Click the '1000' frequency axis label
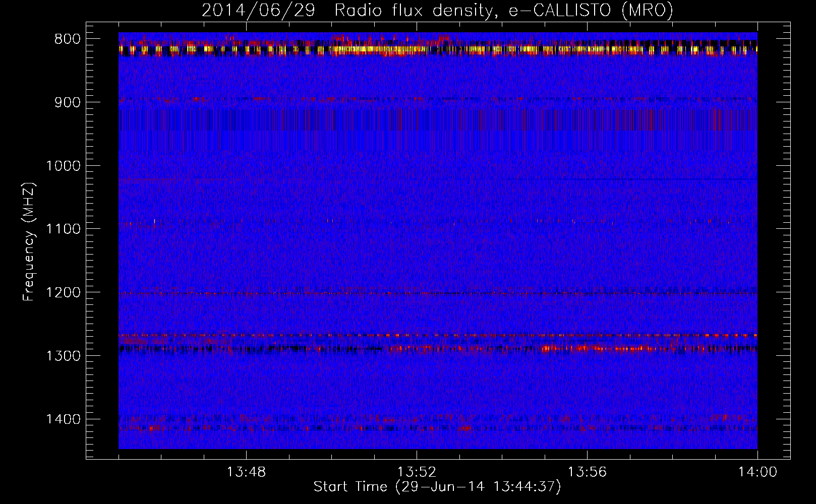 (x=63, y=166)
